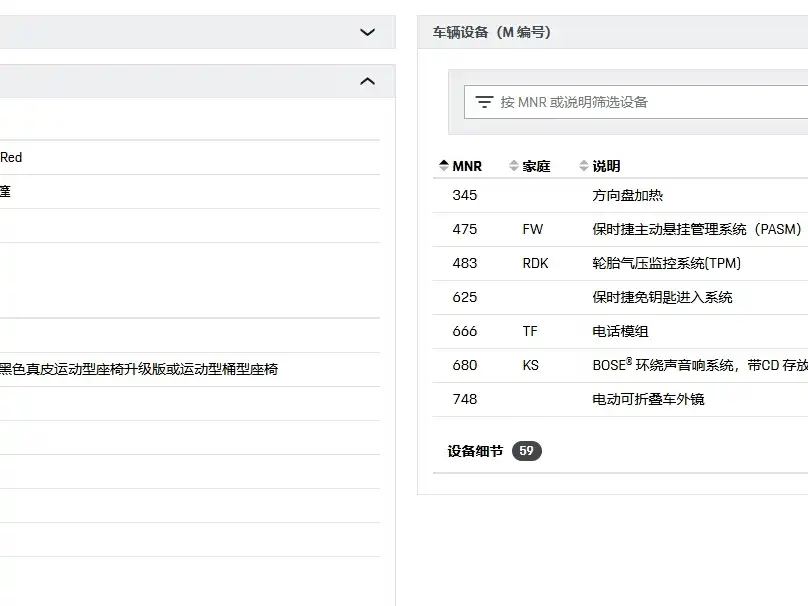Click the Red color value text
The image size is (808, 606).
11,157
